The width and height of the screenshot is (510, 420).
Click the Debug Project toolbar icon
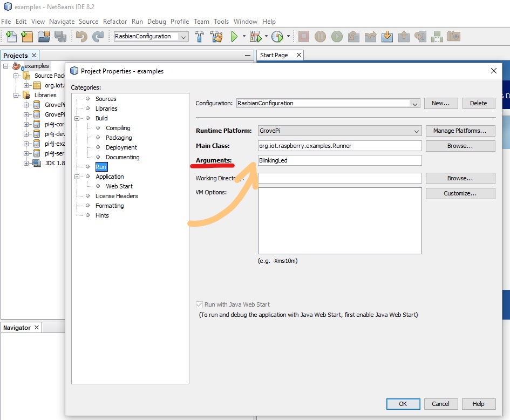coord(256,36)
